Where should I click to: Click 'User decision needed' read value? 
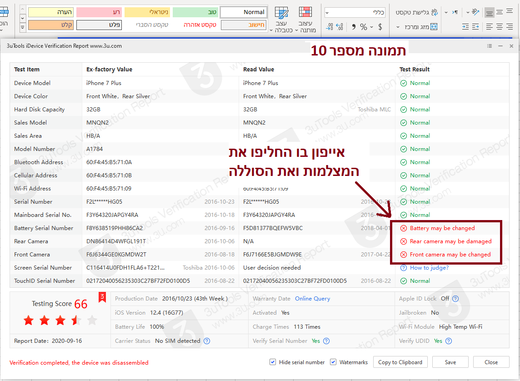pos(272,268)
